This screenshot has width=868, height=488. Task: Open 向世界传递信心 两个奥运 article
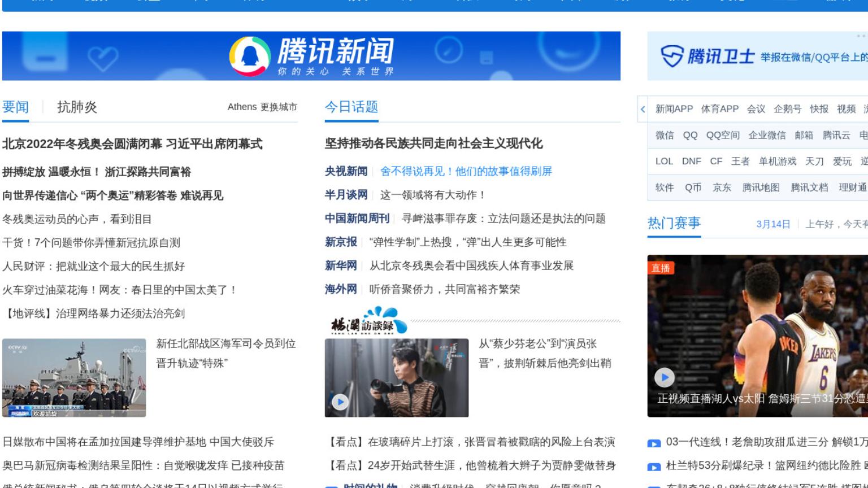point(112,195)
